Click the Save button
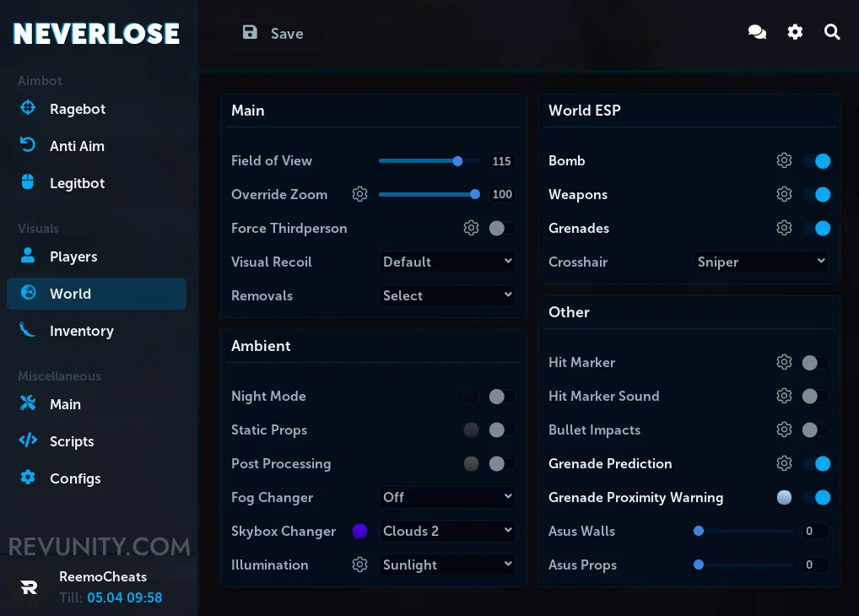The height and width of the screenshot is (616, 859). pyautogui.click(x=273, y=34)
